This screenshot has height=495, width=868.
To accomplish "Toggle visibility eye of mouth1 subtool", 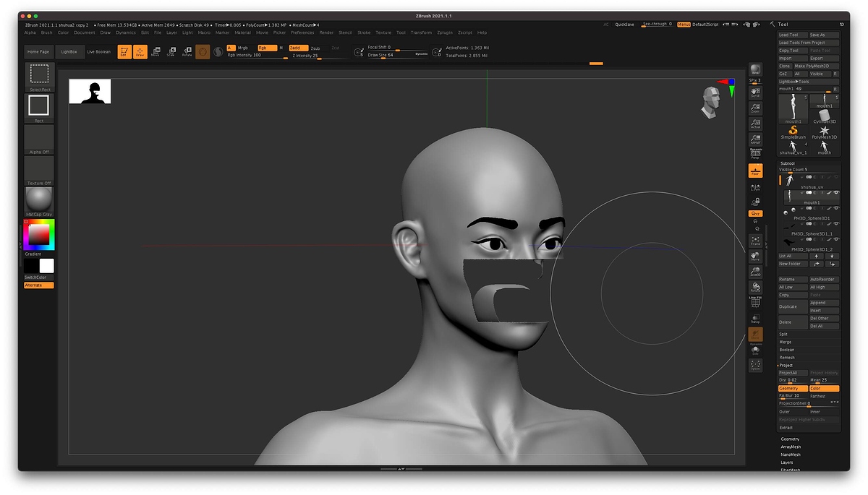I will [x=836, y=192].
